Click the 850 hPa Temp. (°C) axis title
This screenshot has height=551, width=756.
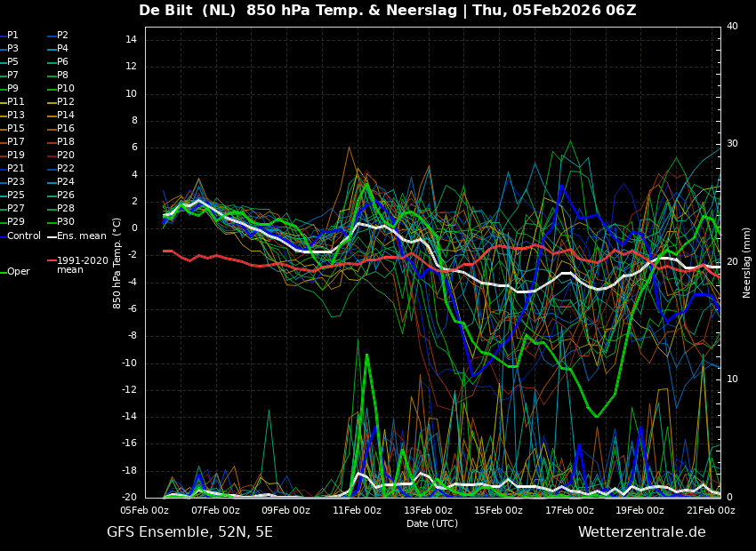click(x=117, y=262)
